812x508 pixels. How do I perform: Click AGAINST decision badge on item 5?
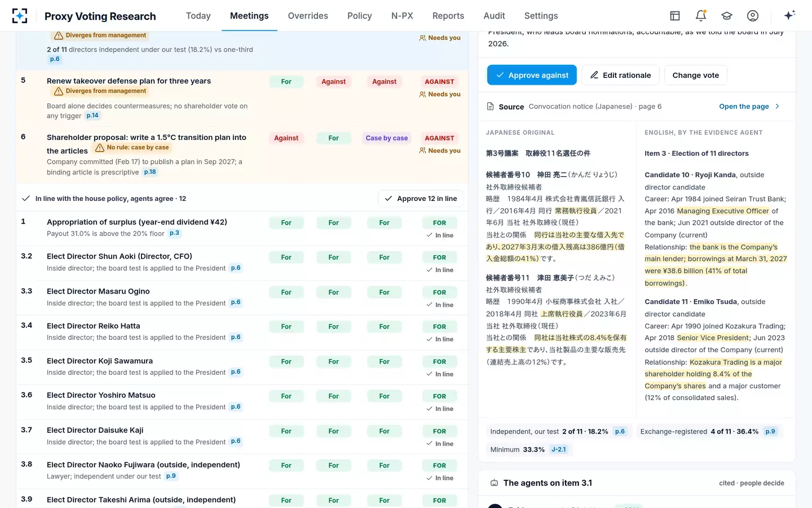(x=439, y=82)
